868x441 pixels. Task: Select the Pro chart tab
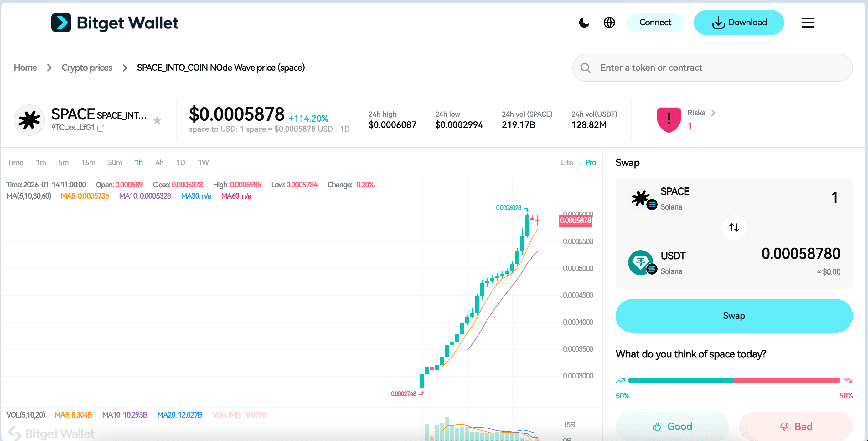click(590, 162)
